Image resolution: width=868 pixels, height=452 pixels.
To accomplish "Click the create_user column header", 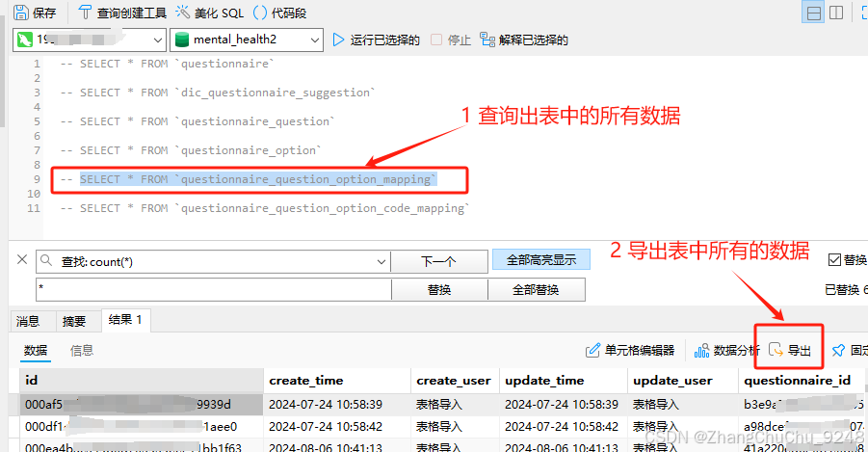I will 455,381.
